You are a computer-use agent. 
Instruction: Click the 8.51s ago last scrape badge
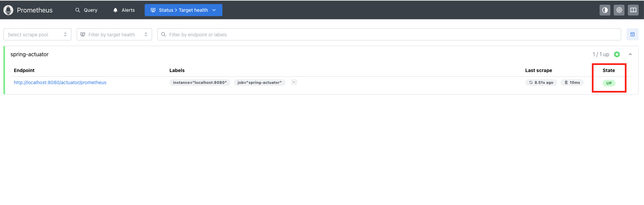[x=541, y=82]
